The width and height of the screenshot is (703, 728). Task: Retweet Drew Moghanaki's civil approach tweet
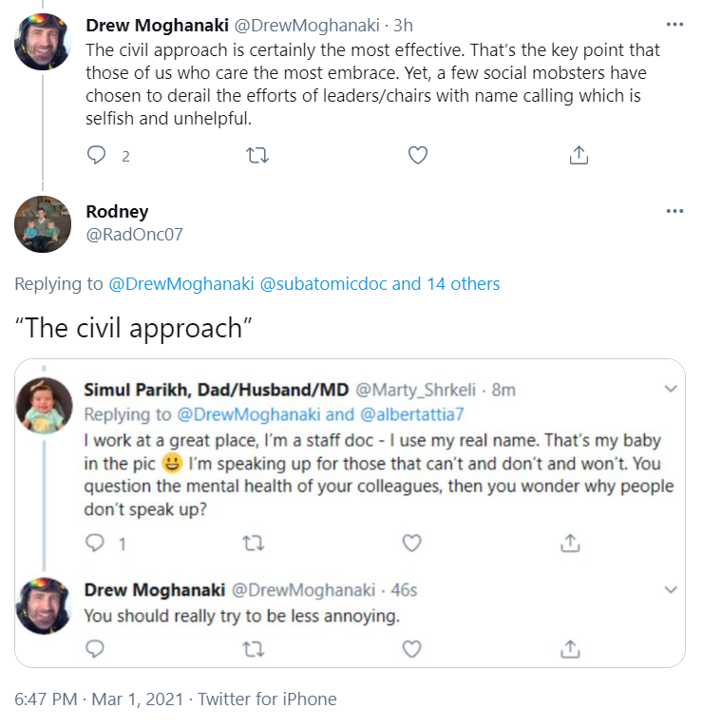(256, 155)
